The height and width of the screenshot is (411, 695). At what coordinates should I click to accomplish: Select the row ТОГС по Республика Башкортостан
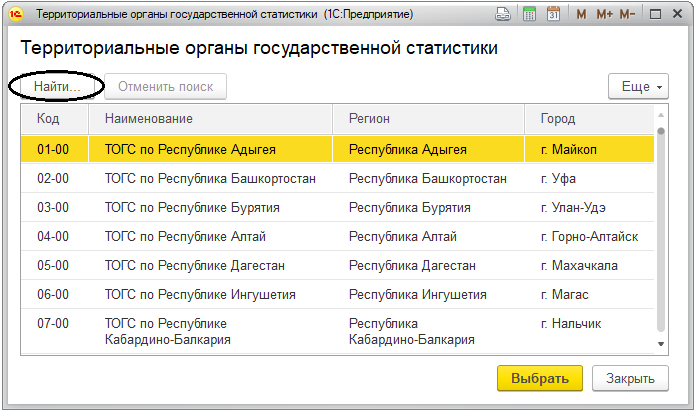[337, 178]
